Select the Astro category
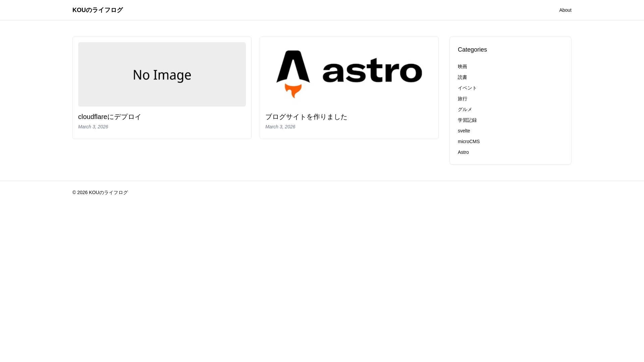 [463, 152]
